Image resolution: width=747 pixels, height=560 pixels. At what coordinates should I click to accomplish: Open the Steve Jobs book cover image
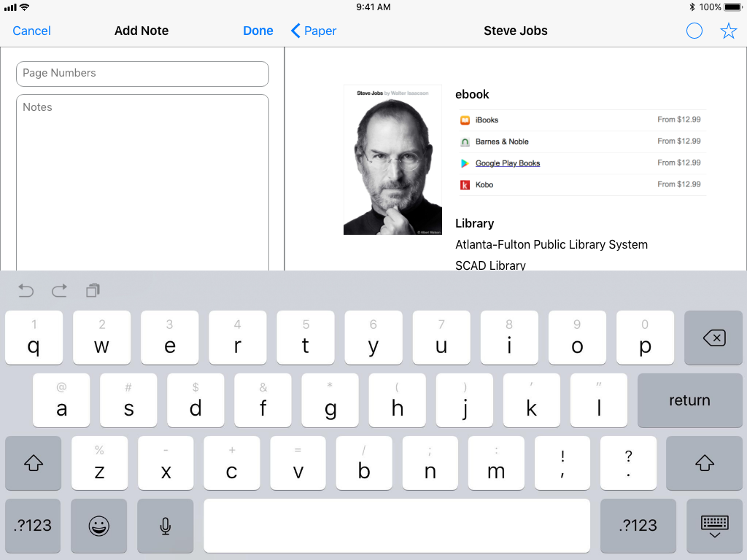392,160
